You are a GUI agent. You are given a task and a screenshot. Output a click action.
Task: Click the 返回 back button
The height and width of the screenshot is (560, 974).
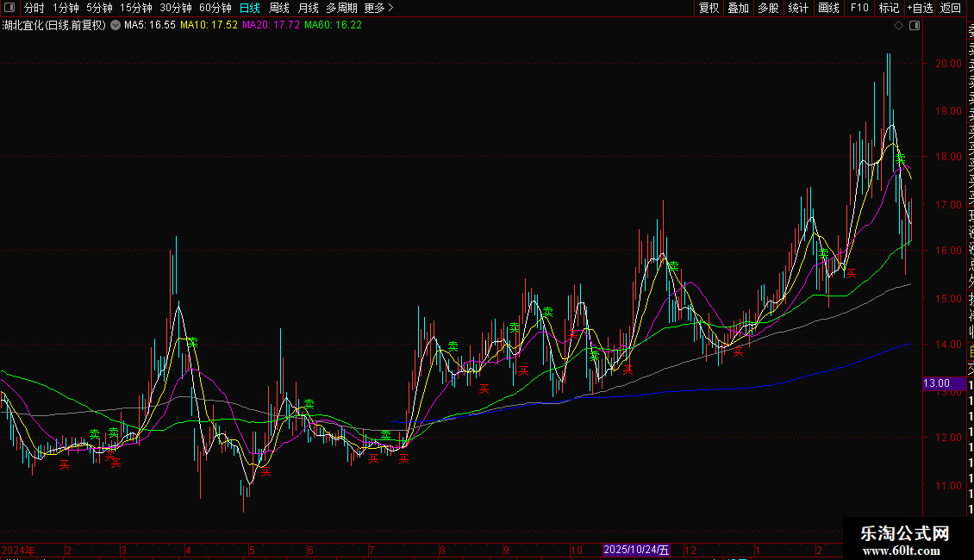[951, 8]
